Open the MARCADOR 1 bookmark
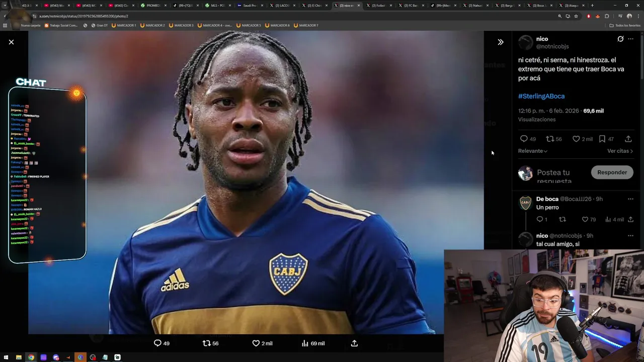644x362 pixels. click(x=124, y=25)
